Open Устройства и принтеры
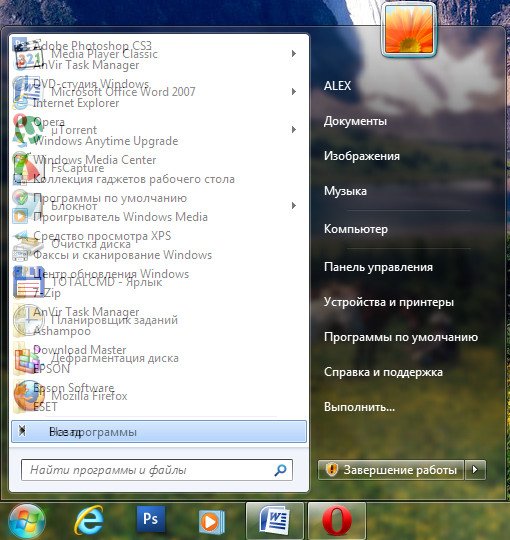 tap(389, 302)
